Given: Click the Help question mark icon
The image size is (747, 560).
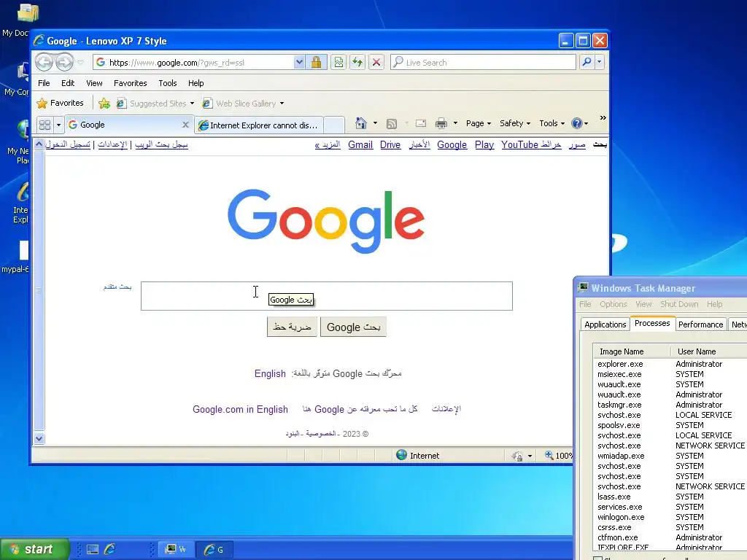Looking at the screenshot, I should 576,123.
